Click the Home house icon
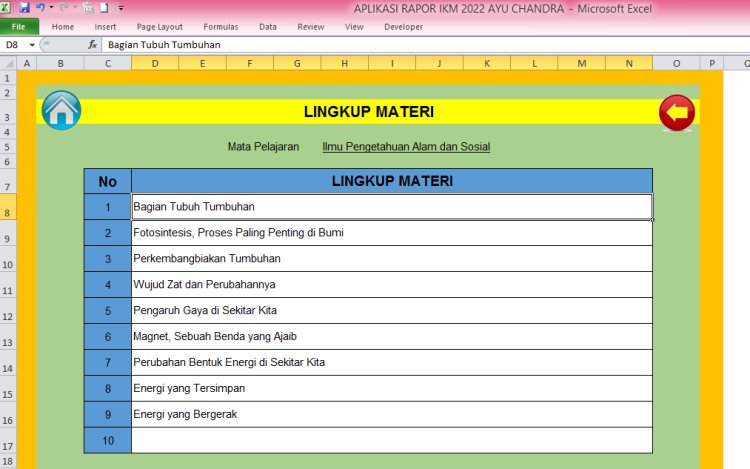 point(61,111)
